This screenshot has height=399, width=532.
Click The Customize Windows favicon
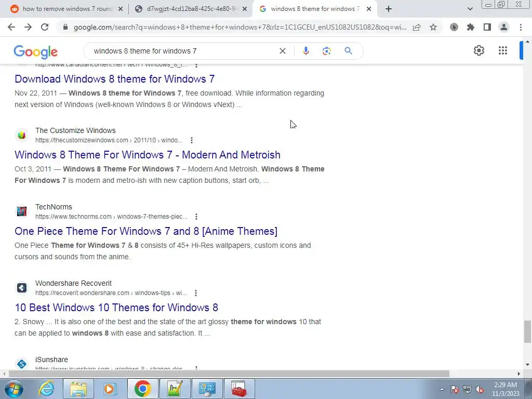[x=22, y=135]
